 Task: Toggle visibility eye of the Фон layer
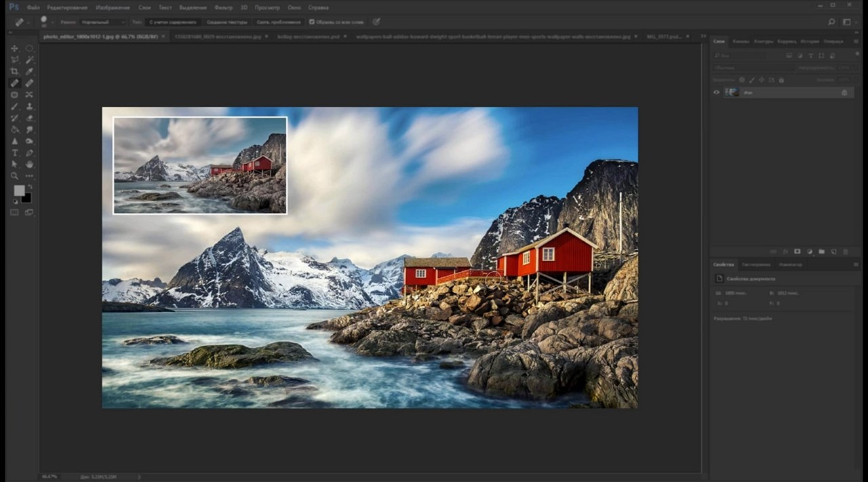point(716,92)
